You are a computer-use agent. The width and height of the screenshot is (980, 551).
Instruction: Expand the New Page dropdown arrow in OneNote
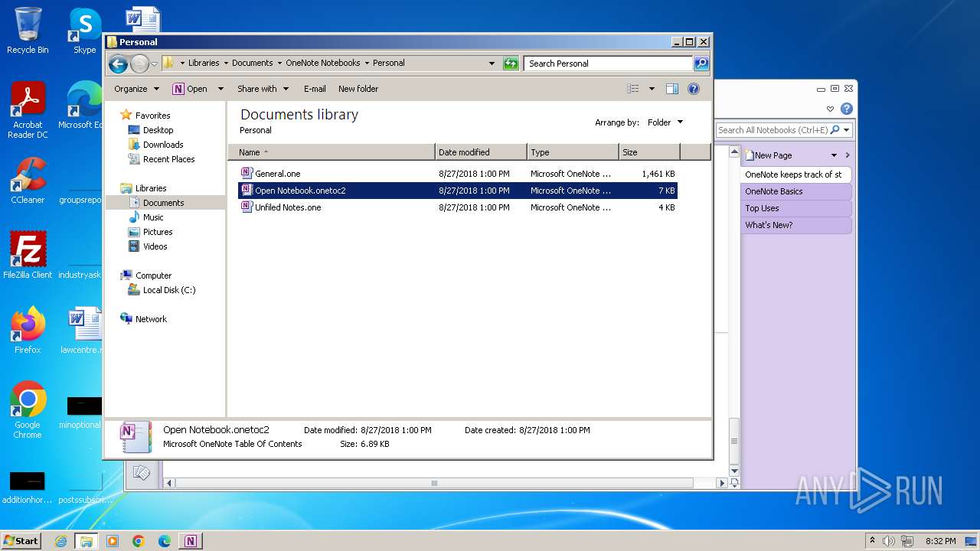(834, 155)
